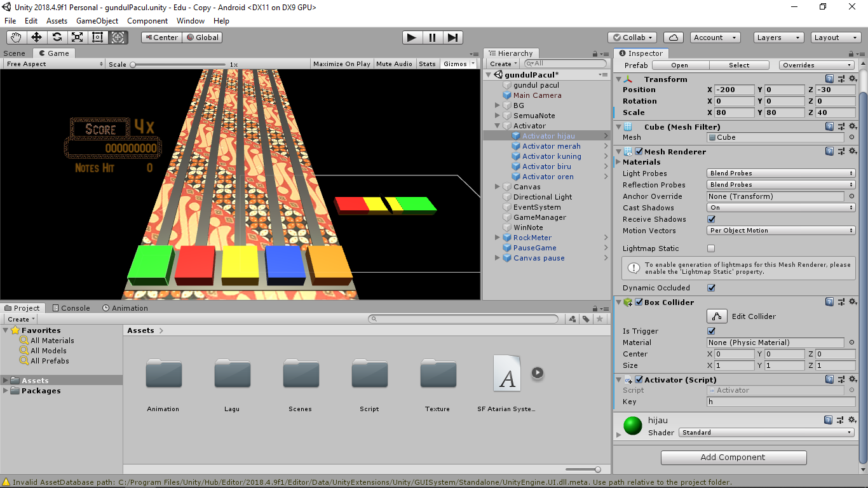Open Project search by label filter
Screen dimensions: 868x488
pyautogui.click(x=586, y=319)
